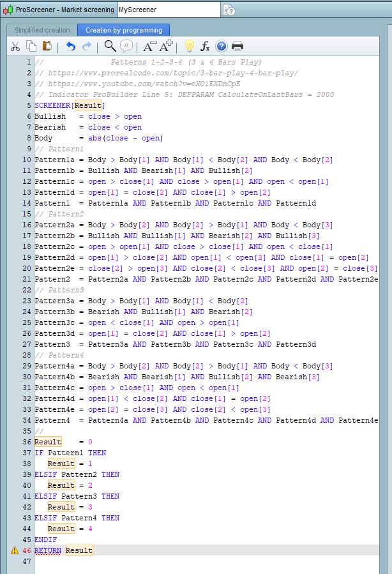Click SCREENER keyword on line 5

52,105
